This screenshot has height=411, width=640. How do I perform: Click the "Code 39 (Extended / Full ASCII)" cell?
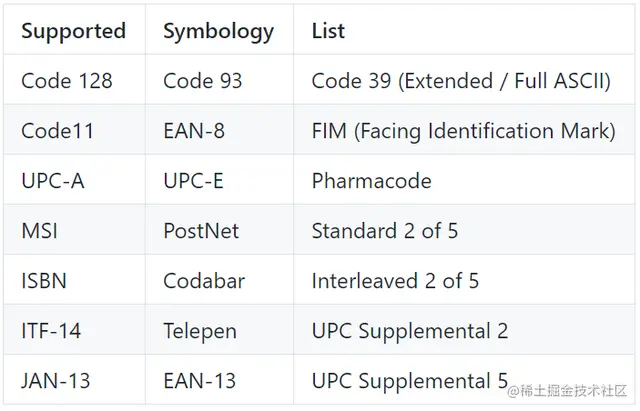(460, 81)
